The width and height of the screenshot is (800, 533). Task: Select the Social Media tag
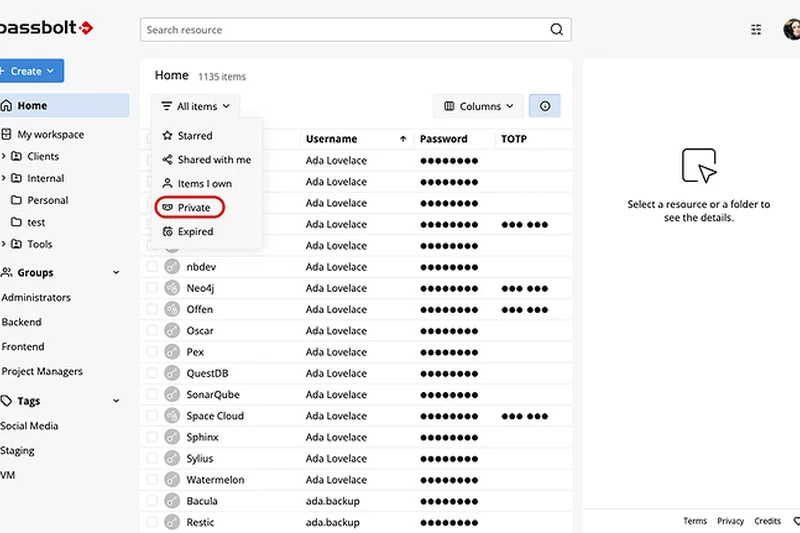[x=29, y=425]
